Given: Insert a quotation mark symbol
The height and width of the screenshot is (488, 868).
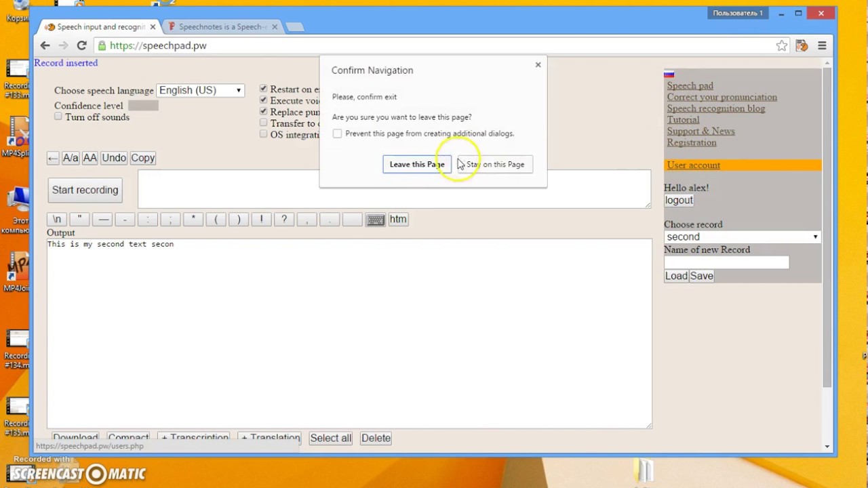Looking at the screenshot, I should [x=79, y=220].
